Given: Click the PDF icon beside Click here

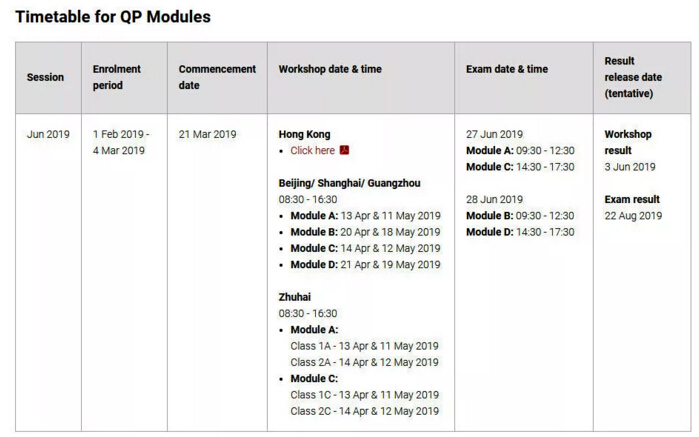Looking at the screenshot, I should click(344, 151).
